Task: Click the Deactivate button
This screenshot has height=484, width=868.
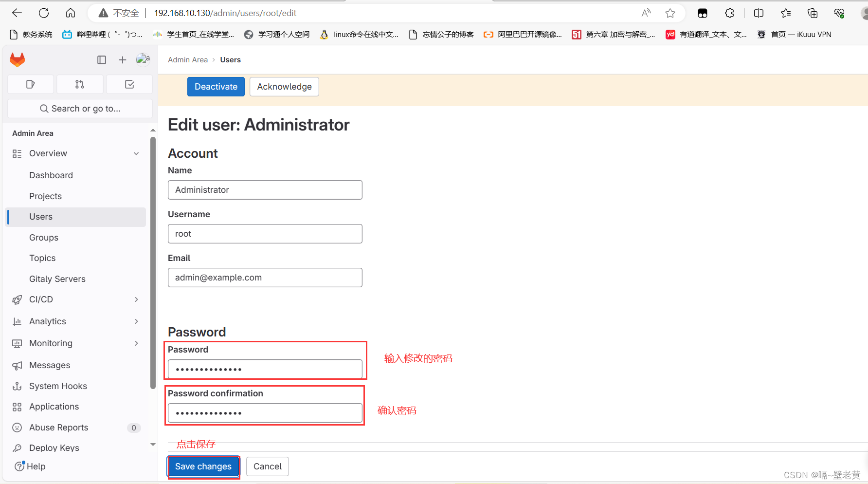Action: click(216, 87)
